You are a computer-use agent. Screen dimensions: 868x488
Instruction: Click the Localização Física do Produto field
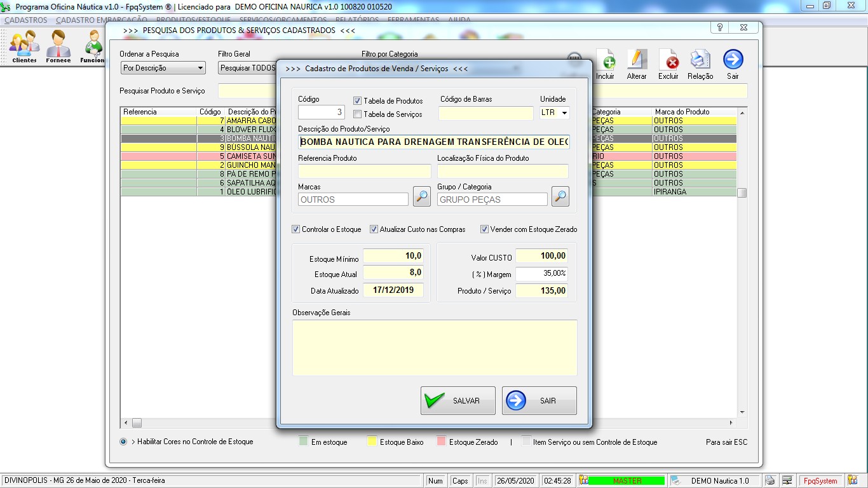(x=503, y=171)
